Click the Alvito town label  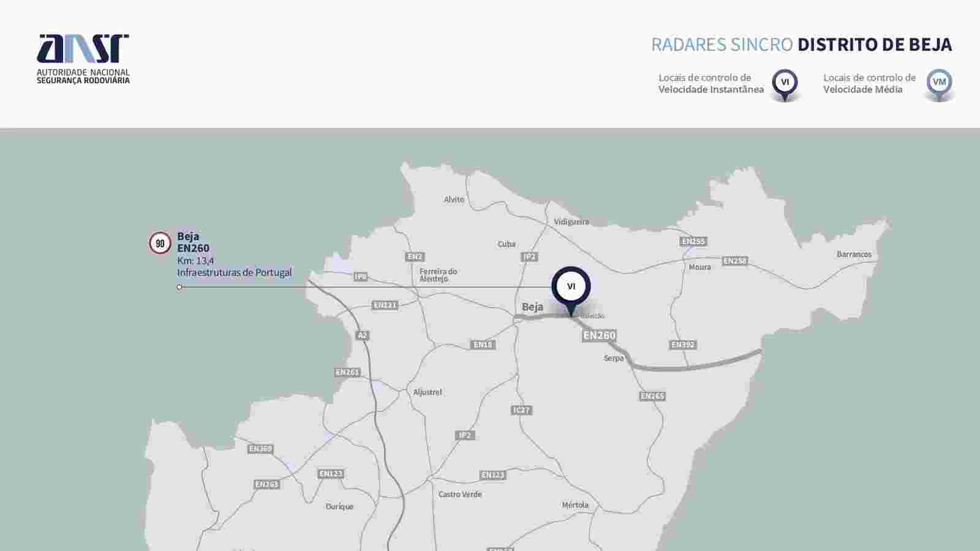pos(454,200)
